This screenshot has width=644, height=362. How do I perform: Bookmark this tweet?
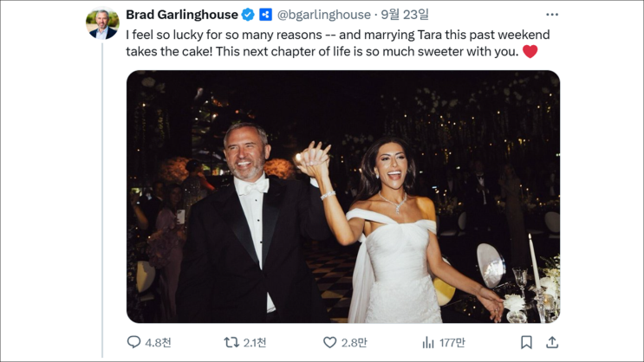point(526,342)
